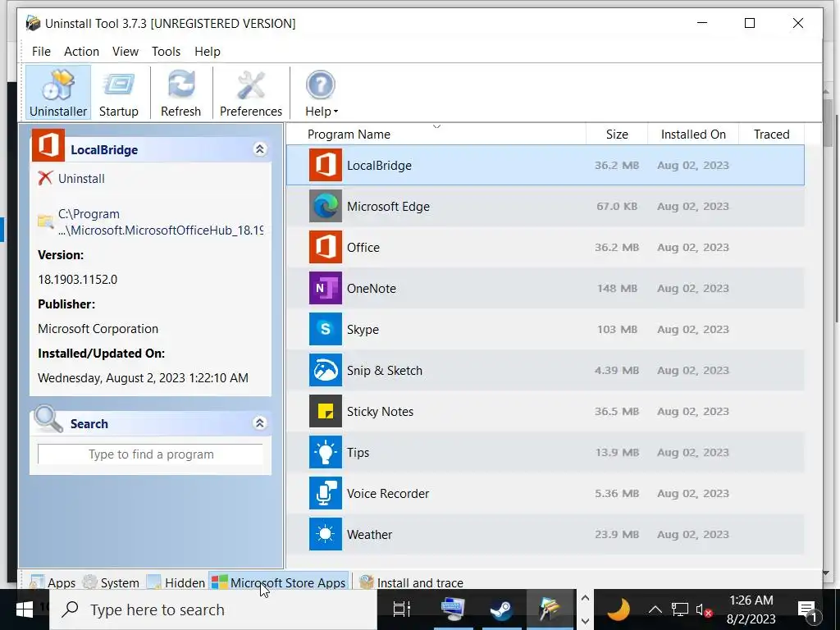Click the Refresh toolbar icon
This screenshot has width=840, height=630.
(x=181, y=92)
